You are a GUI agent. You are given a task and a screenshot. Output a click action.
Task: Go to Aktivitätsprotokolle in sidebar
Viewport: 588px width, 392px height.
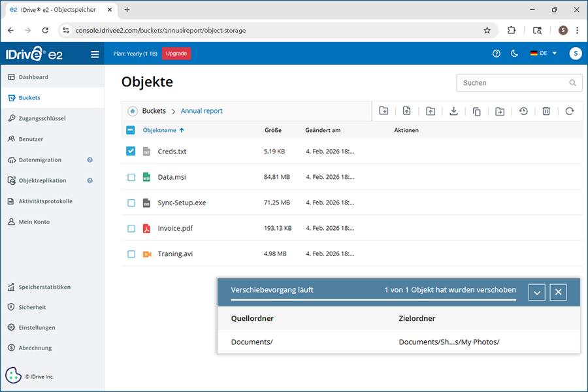(x=45, y=201)
